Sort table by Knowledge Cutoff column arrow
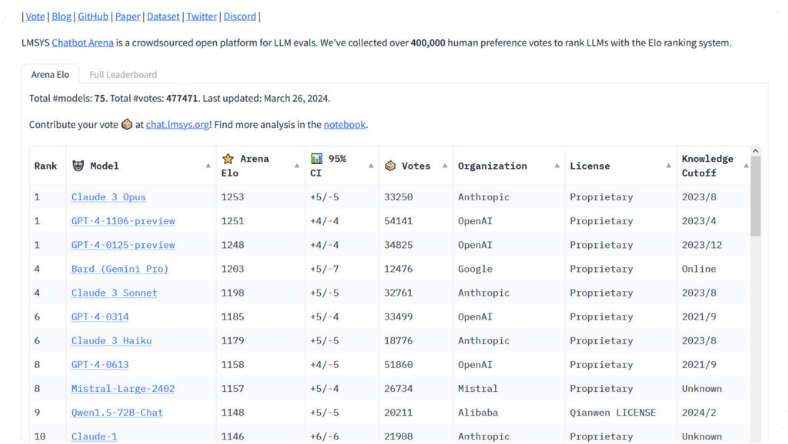 pyautogui.click(x=746, y=166)
